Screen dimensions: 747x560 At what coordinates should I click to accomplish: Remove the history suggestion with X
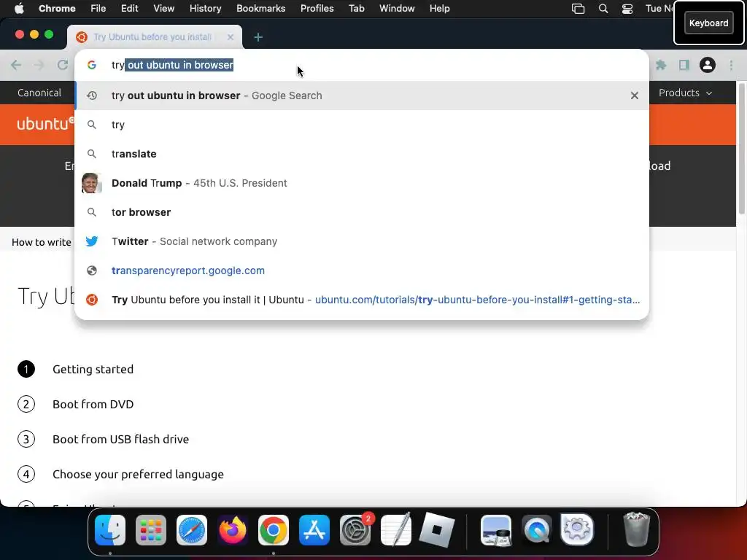[635, 96]
